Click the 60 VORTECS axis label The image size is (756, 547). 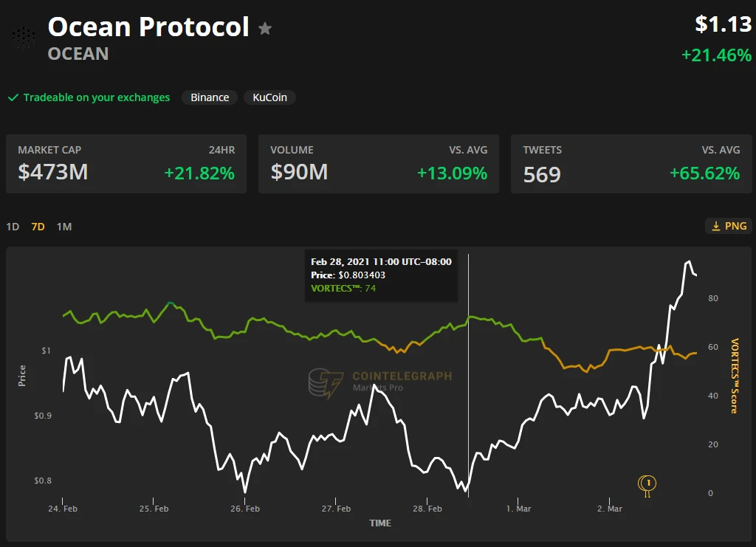(713, 347)
